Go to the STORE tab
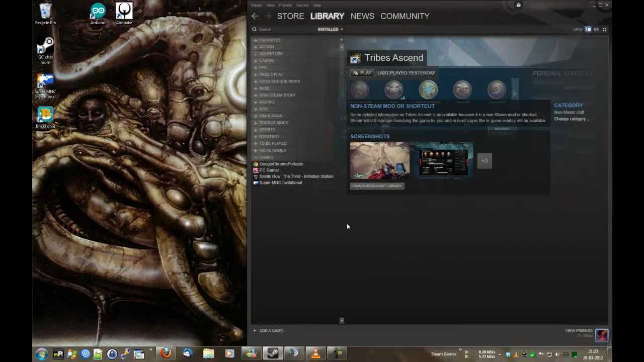644x362 pixels. [290, 16]
